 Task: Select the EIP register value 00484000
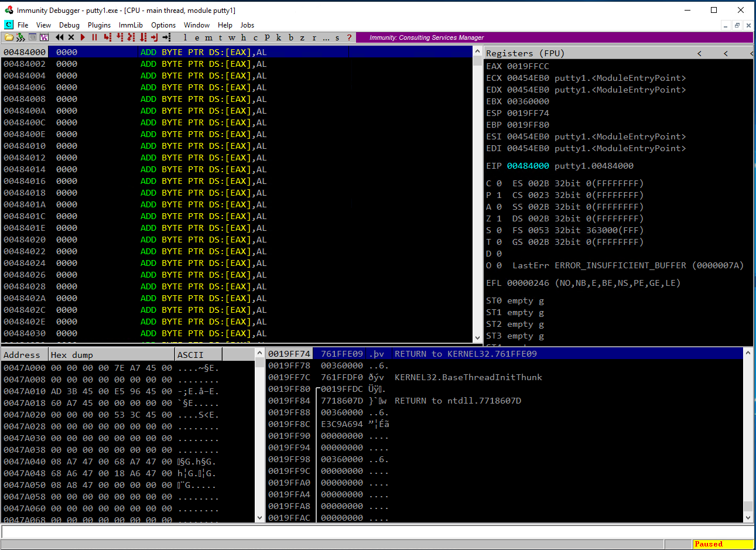click(x=528, y=166)
